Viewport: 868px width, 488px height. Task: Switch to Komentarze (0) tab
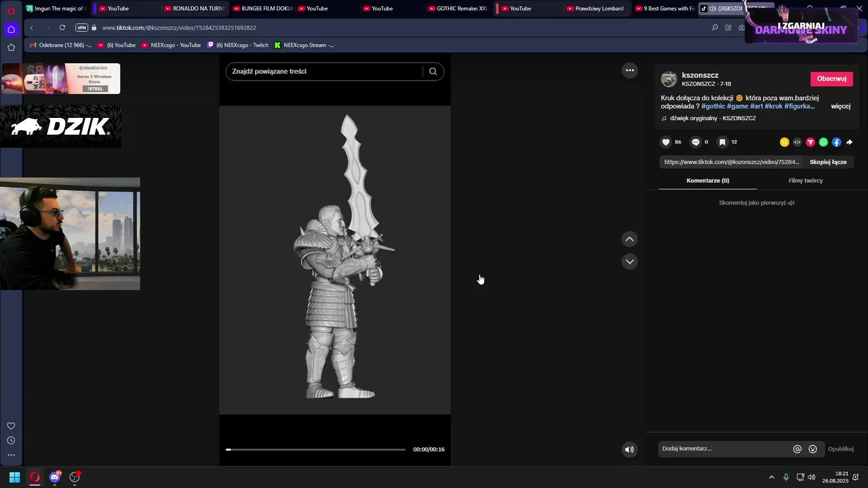pos(707,181)
